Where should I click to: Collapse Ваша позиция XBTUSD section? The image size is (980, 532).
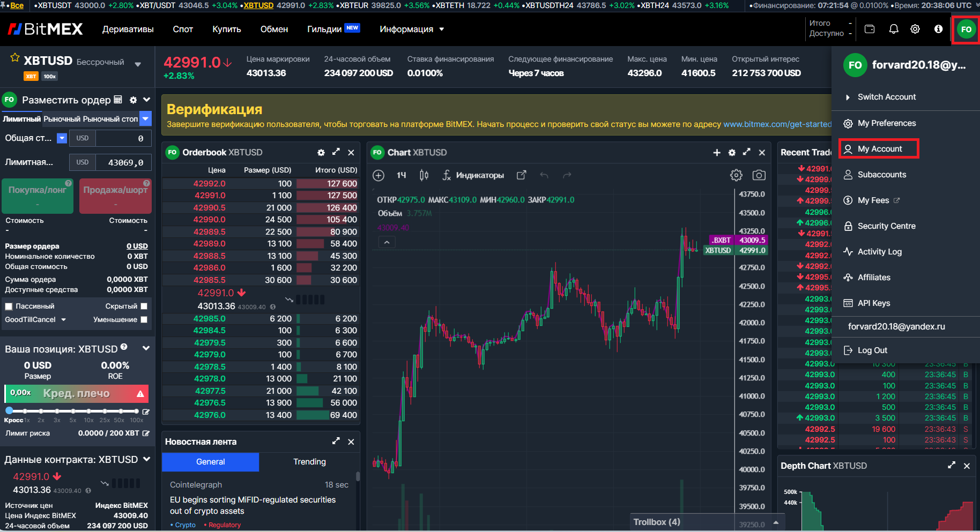146,348
